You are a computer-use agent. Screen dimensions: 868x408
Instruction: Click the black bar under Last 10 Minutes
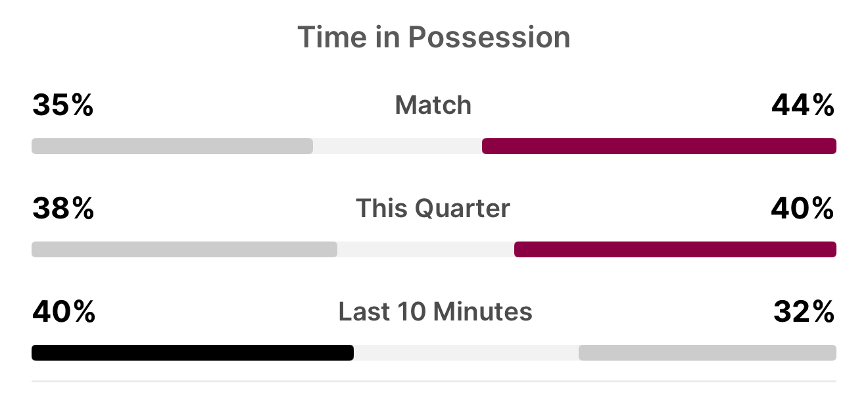pyautogui.click(x=193, y=353)
